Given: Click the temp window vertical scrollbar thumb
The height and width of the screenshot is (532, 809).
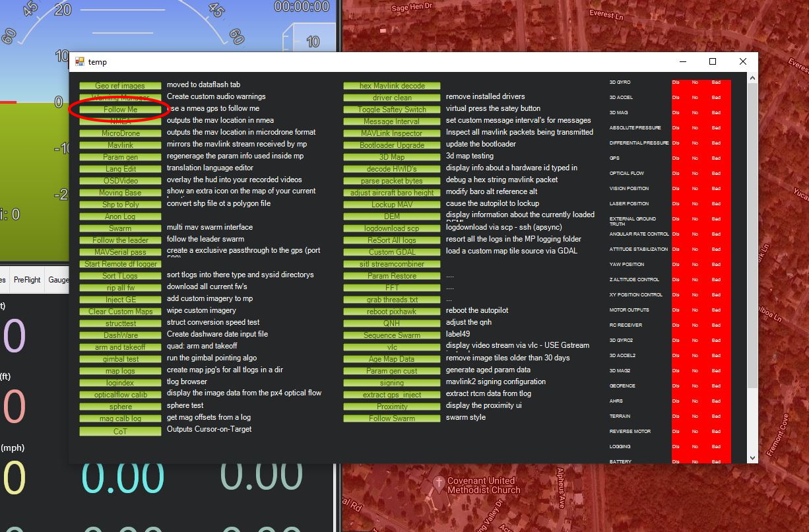Looking at the screenshot, I should click(752, 231).
